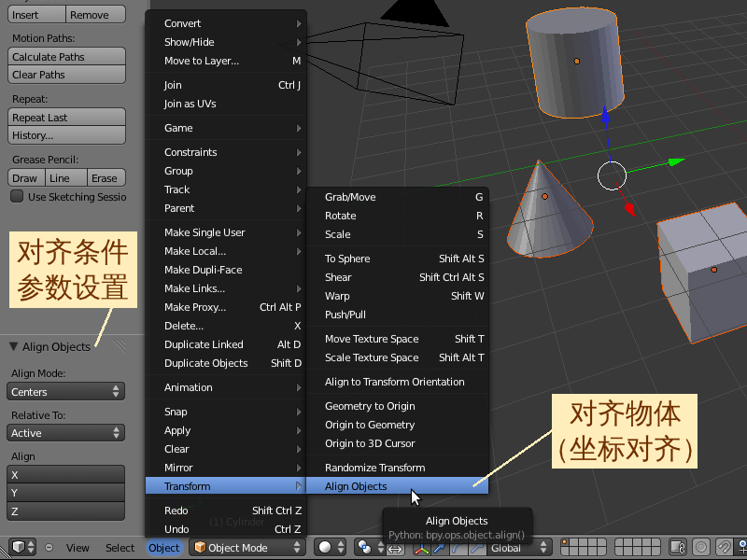The height and width of the screenshot is (560, 747).
Task: Click the orange cube Object Mode icon
Action: (200, 547)
